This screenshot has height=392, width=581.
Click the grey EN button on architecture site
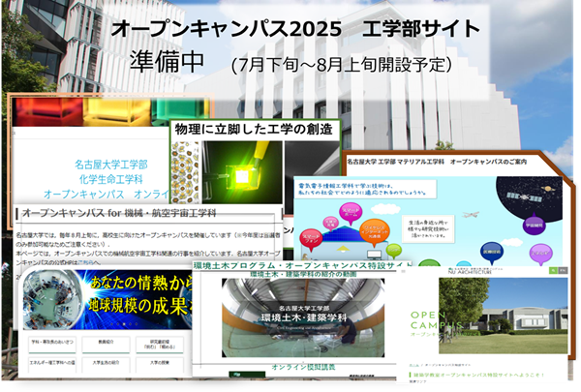pos(563,271)
